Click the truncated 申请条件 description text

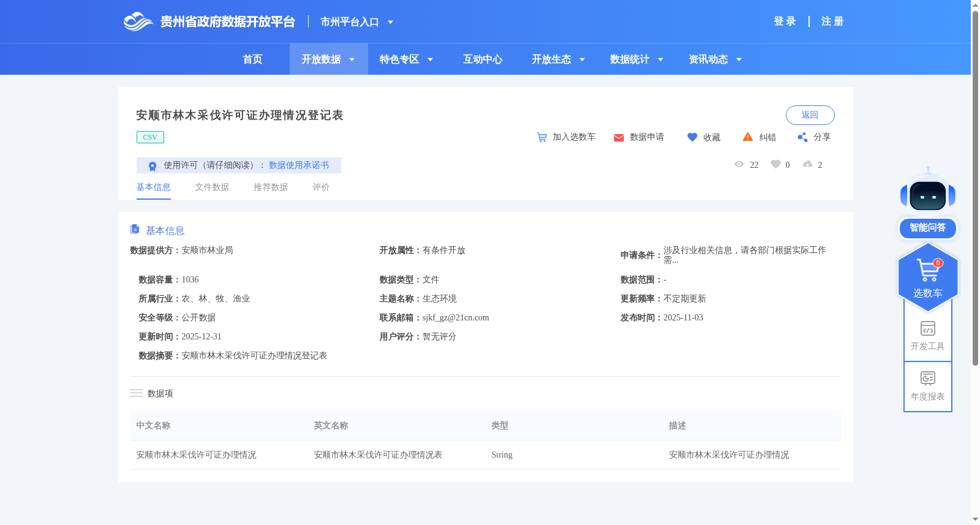point(745,255)
